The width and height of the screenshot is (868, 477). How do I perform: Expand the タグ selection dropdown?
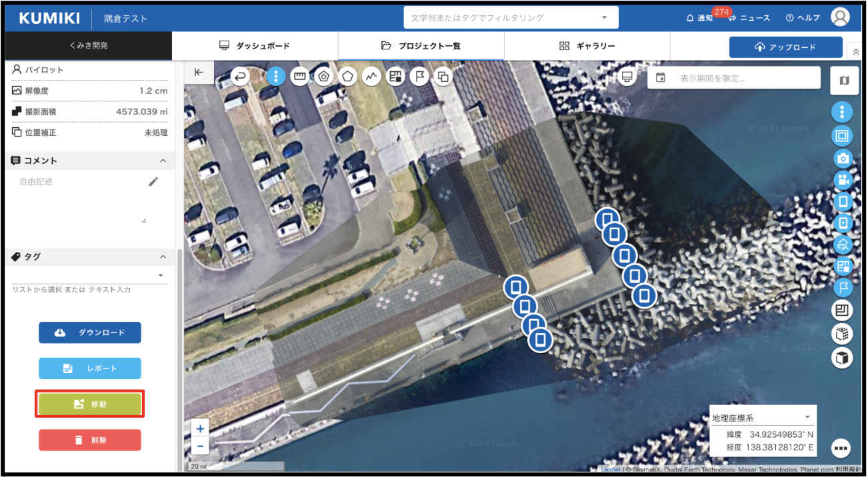pyautogui.click(x=161, y=275)
